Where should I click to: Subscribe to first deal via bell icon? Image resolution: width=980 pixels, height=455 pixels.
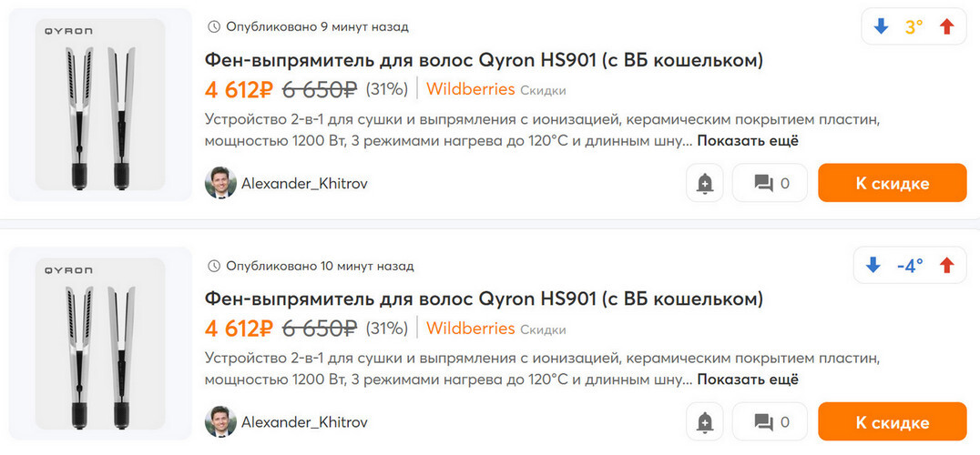[705, 183]
